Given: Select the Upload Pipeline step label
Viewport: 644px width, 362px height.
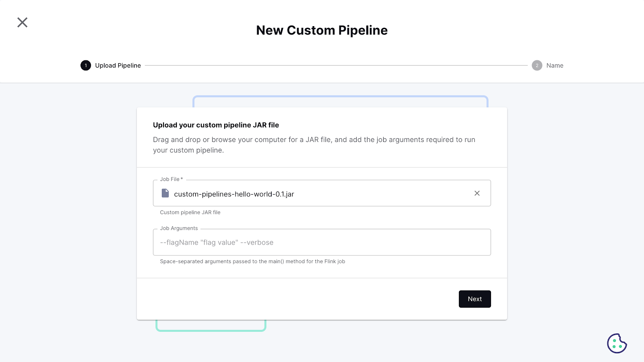Looking at the screenshot, I should (118, 65).
